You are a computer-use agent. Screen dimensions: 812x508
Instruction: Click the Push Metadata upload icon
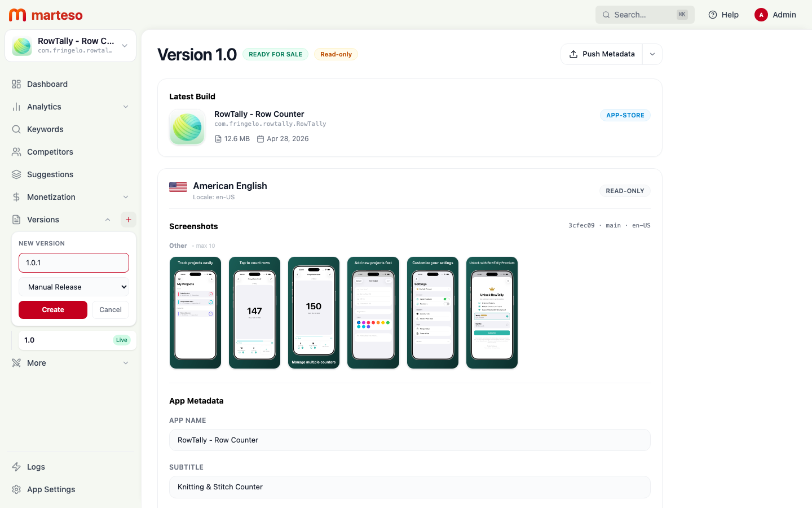tap(573, 54)
